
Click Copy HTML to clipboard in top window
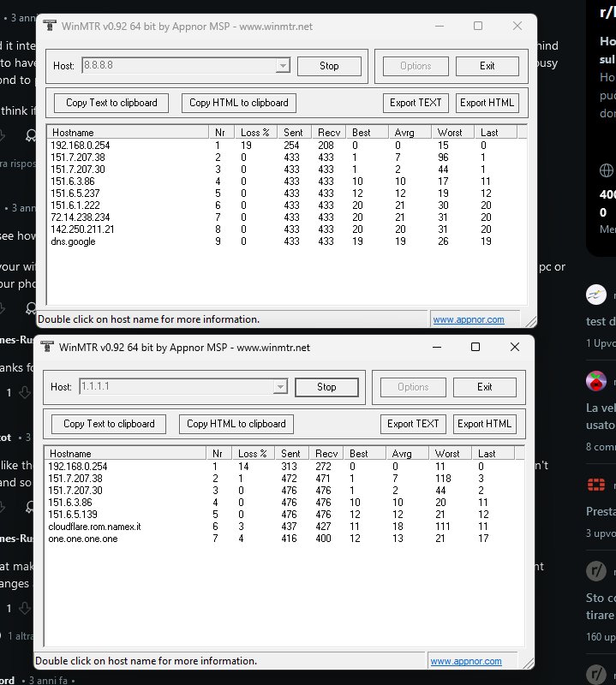[x=239, y=103]
